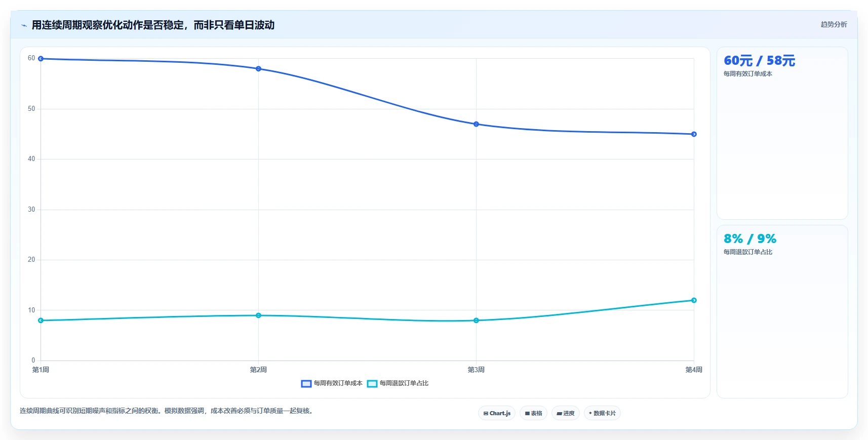Click the 第3周 x-axis label
The width and height of the screenshot is (868, 440).
coord(476,370)
